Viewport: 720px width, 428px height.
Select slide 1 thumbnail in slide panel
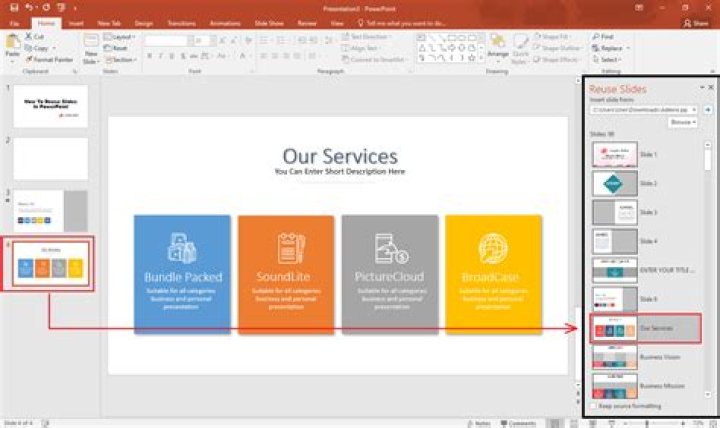(x=50, y=106)
